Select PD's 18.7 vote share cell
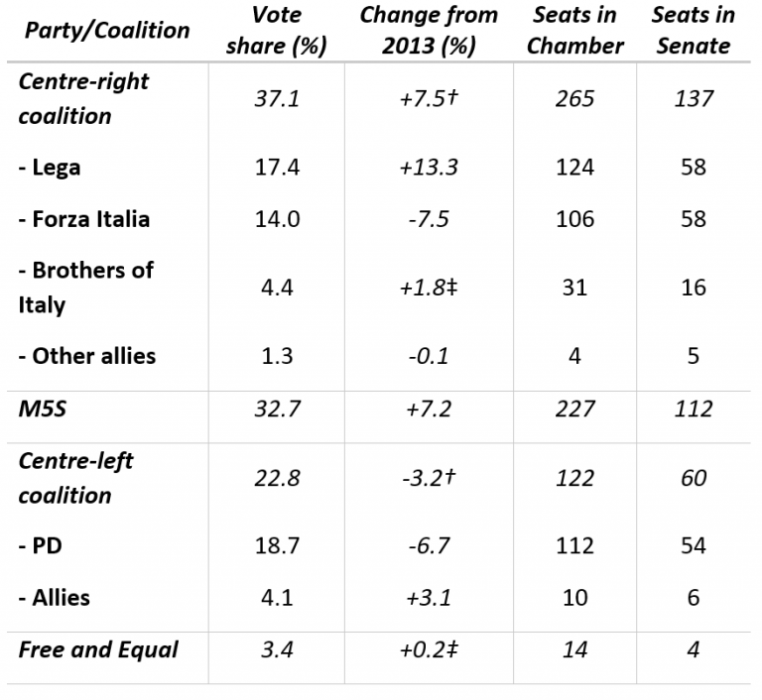 pos(276,545)
